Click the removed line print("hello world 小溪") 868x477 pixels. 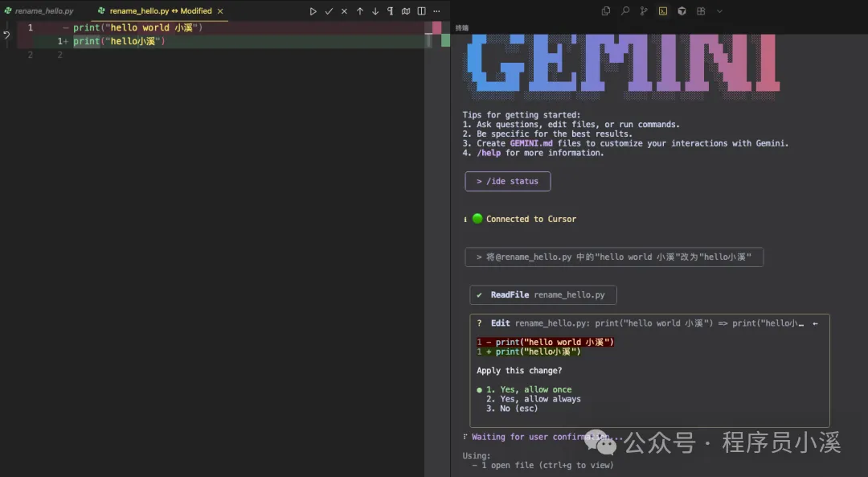(138, 27)
